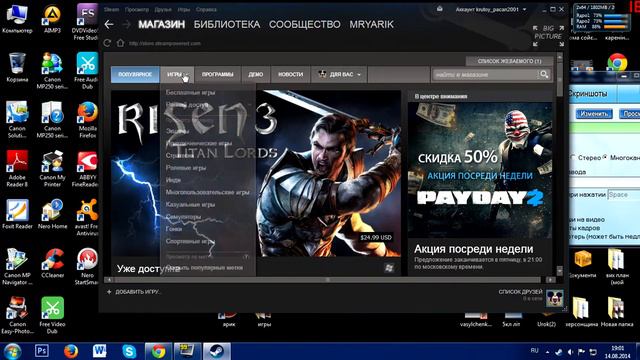Click the volume icon in system tray
The image size is (640, 360).
[570, 352]
